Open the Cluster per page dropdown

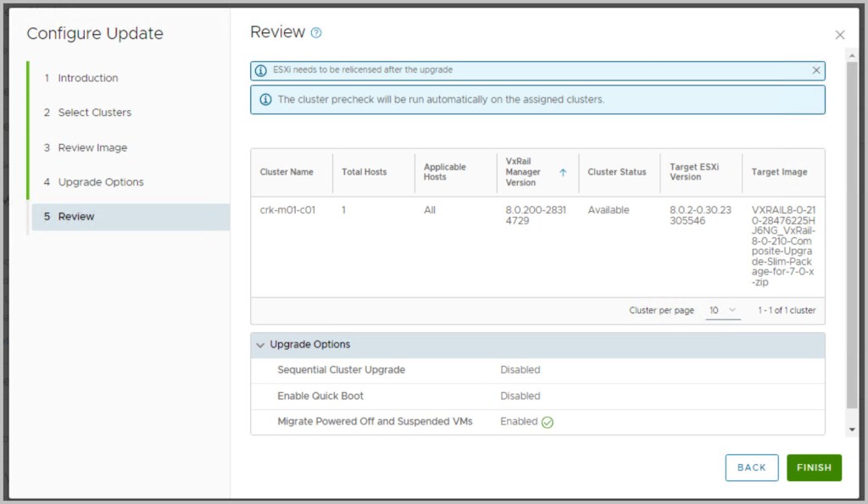pos(723,311)
